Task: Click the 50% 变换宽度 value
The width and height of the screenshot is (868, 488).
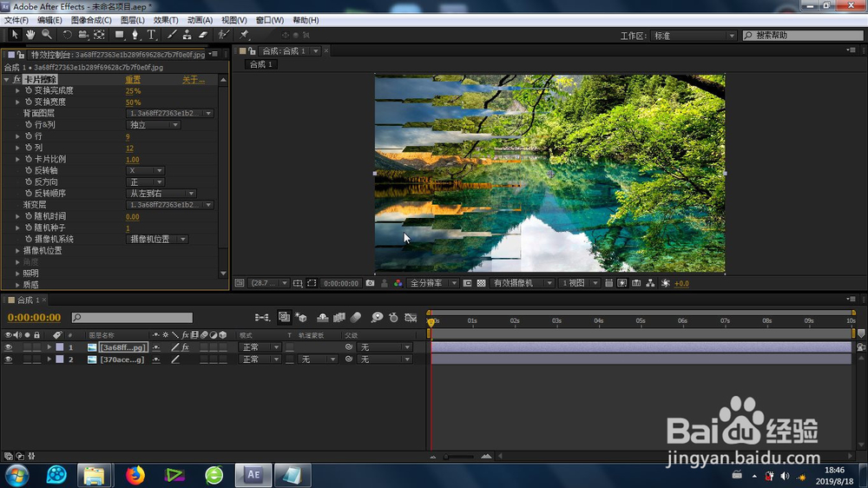Action: tap(133, 102)
